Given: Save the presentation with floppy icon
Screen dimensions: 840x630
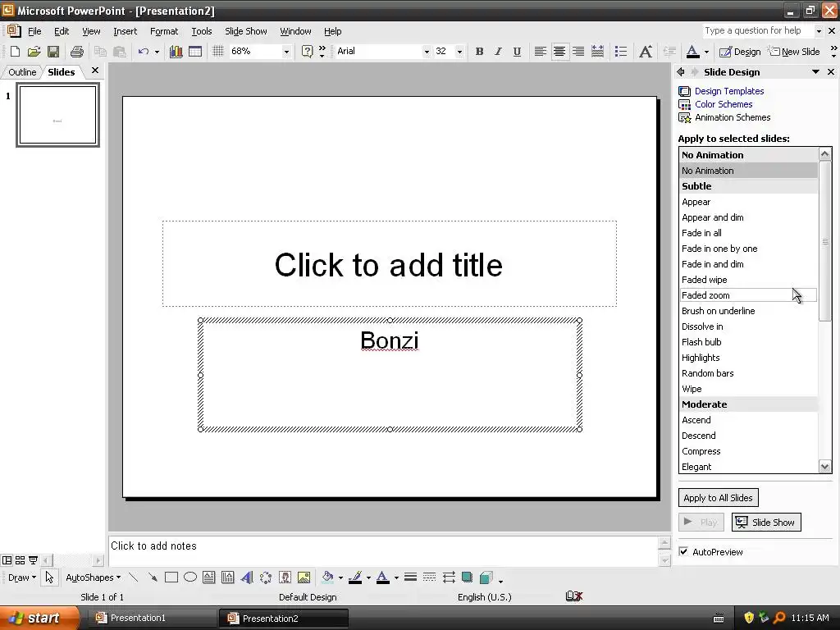Looking at the screenshot, I should tap(53, 52).
